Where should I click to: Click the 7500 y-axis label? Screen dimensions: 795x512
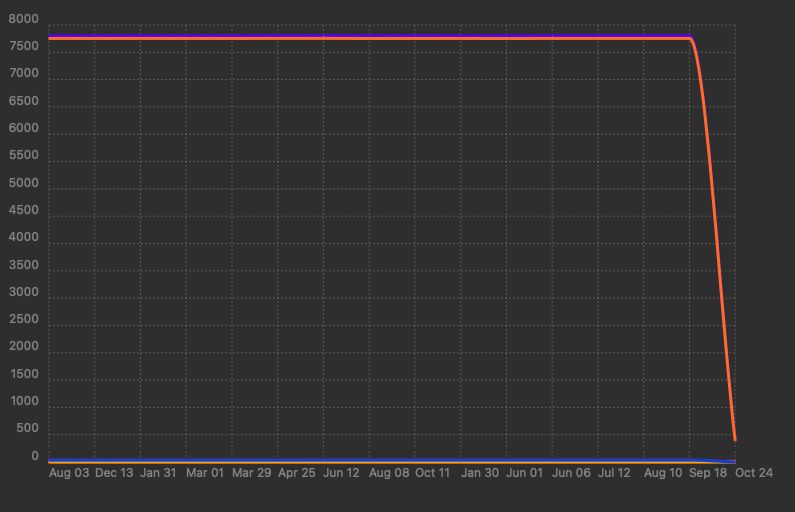[x=23, y=46]
